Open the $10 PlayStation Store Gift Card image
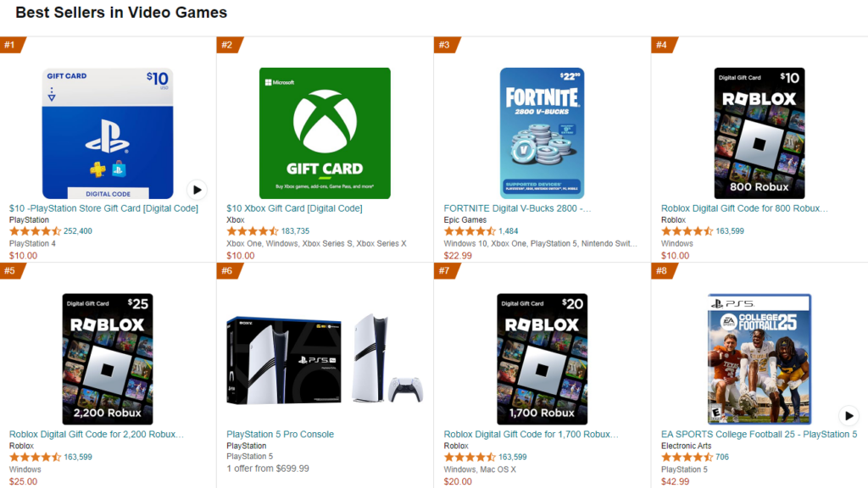Screen dimensions: 868x488 [108, 133]
